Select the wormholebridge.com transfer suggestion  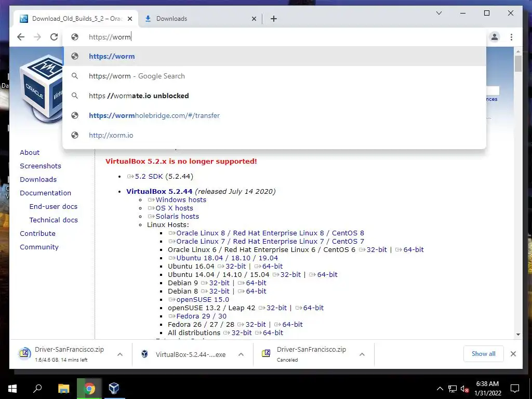point(275,115)
